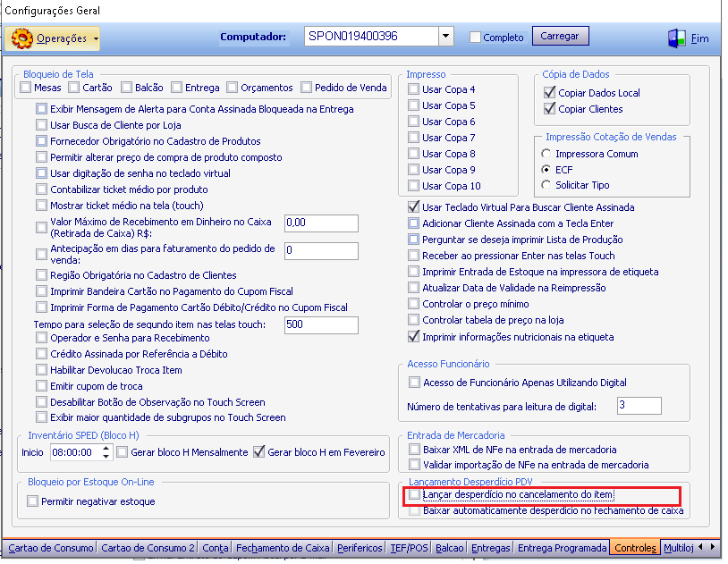
Task: Increase Inicio time with up arrow
Action: point(106,449)
